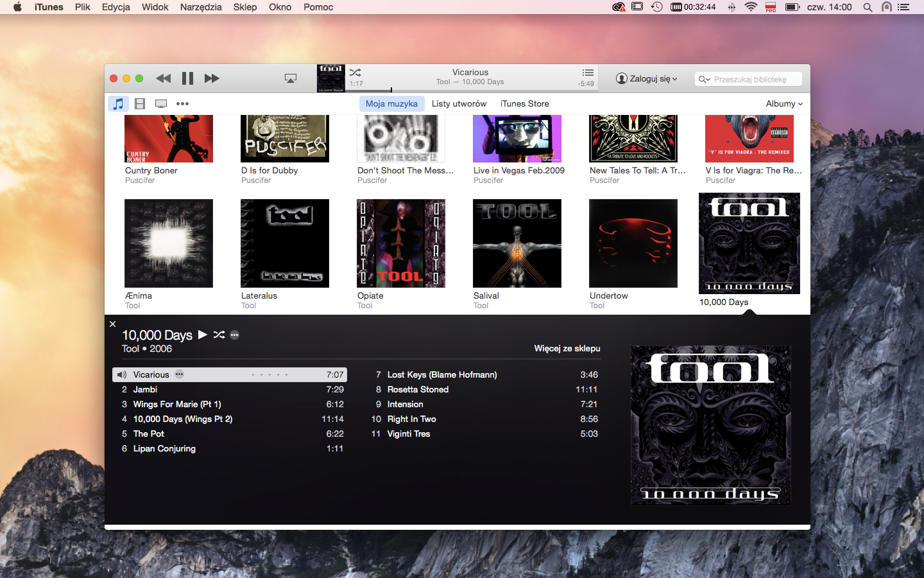The width and height of the screenshot is (924, 578).
Task: Select 10,000 Days (Wings Pt 2) track
Action: pyautogui.click(x=230, y=419)
